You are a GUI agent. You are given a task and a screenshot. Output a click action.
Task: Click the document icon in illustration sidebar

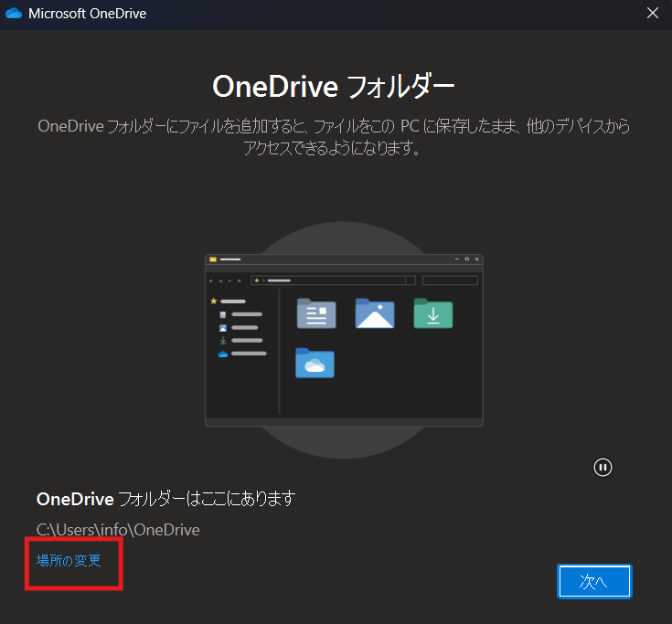[x=222, y=314]
